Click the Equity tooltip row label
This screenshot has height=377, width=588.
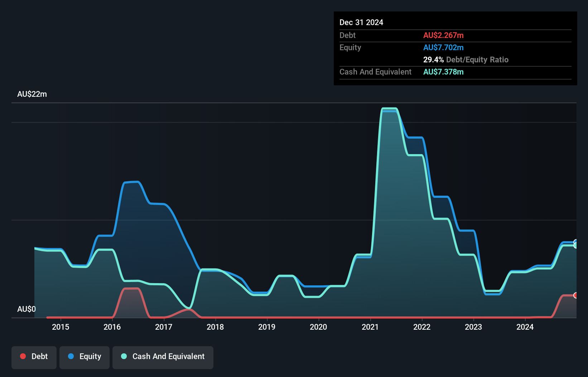(350, 47)
